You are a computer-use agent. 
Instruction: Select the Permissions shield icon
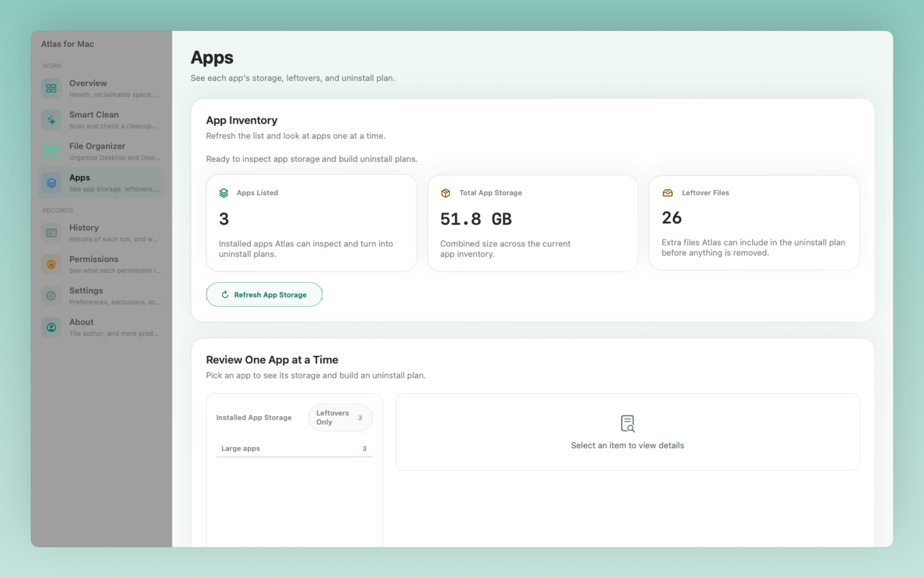click(x=51, y=264)
